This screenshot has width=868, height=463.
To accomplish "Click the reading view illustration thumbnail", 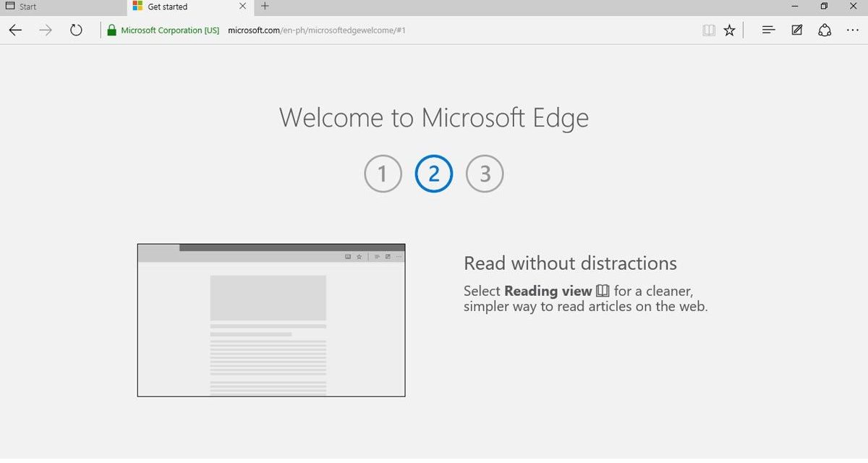I will click(271, 320).
